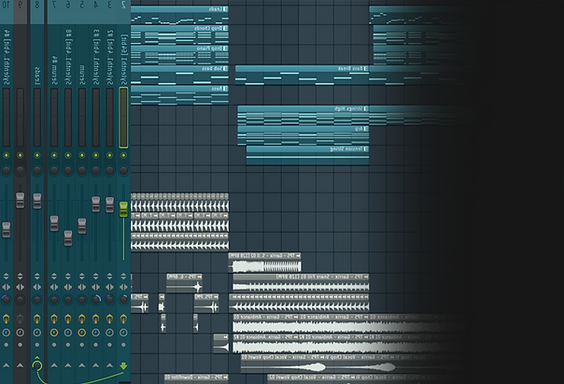The image size is (564, 384).
Task: Toggle yellow effects-enable icon on track 7
Action: coord(54,318)
